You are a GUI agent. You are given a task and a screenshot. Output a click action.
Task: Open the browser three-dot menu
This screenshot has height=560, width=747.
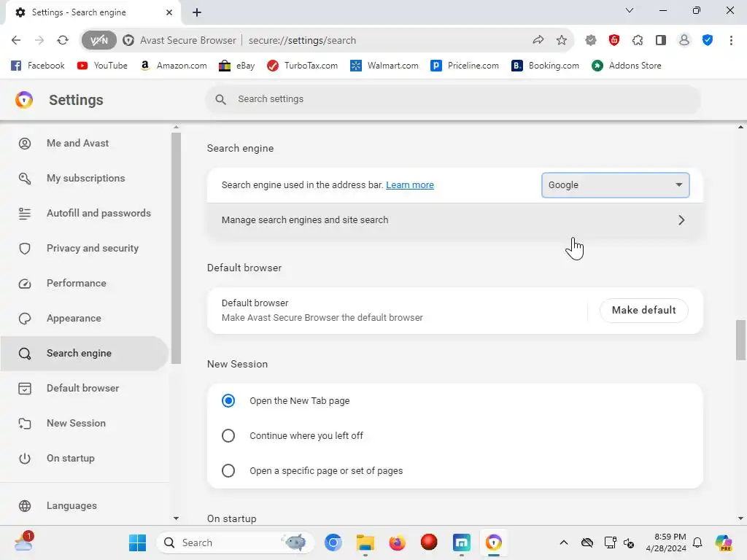coord(731,41)
